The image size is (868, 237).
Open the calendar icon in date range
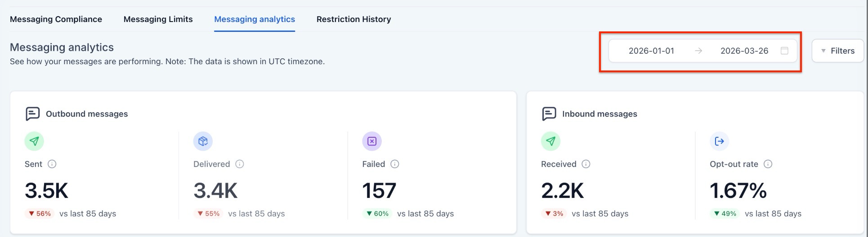[x=784, y=51]
